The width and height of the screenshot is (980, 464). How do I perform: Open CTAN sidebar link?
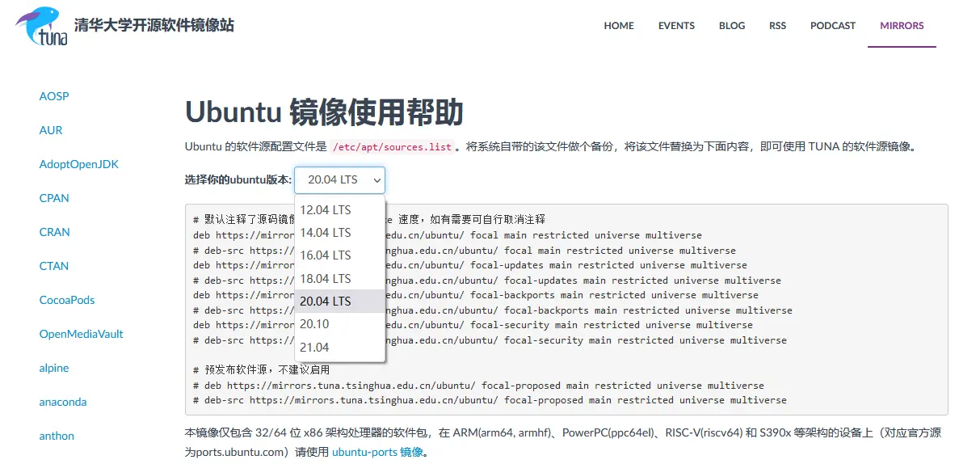pyautogui.click(x=54, y=266)
